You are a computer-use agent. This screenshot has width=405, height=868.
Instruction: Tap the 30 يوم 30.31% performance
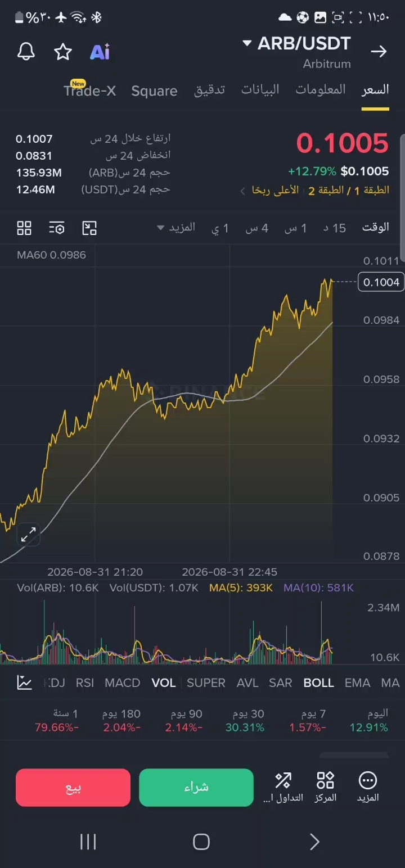click(245, 721)
